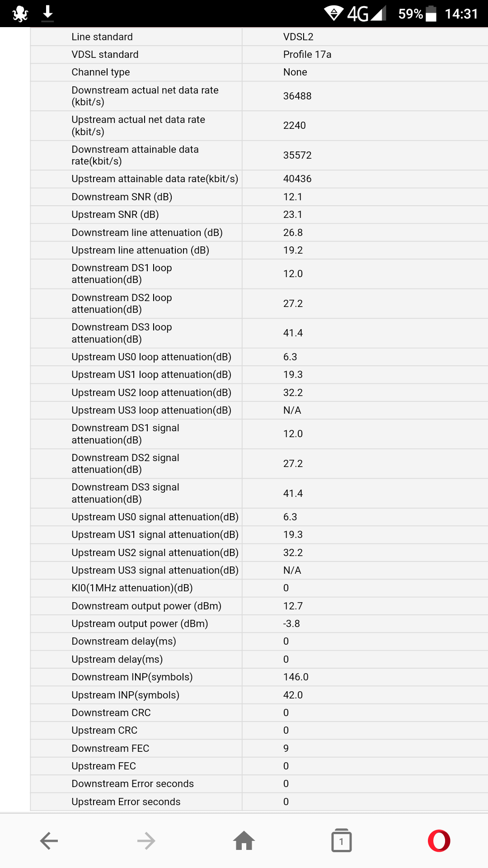Select the Downstream FEC row label
The height and width of the screenshot is (868, 488).
pyautogui.click(x=110, y=749)
